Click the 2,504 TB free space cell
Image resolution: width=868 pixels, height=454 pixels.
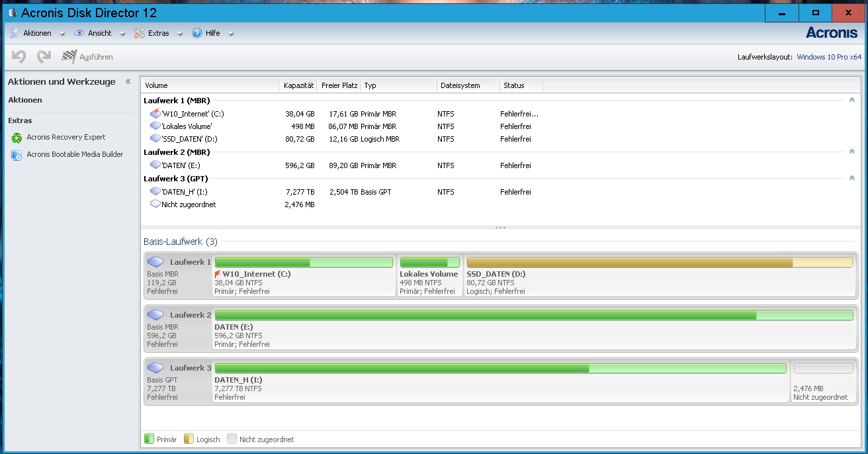point(343,192)
